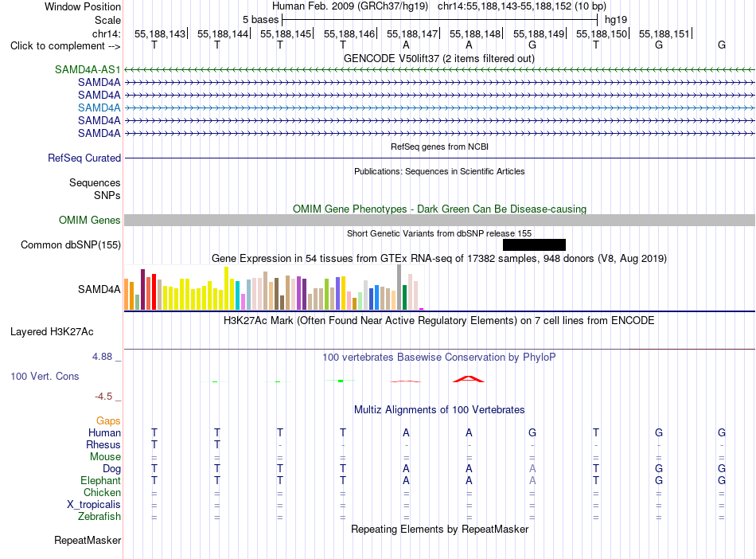Click the SAMD4A label beside GTEx bar chart
756x559 pixels.
pyautogui.click(x=99, y=289)
